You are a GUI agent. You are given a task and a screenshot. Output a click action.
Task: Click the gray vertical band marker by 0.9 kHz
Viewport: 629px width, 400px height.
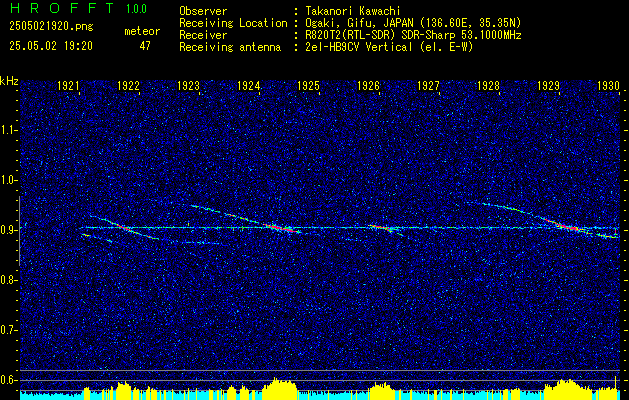[19, 231]
